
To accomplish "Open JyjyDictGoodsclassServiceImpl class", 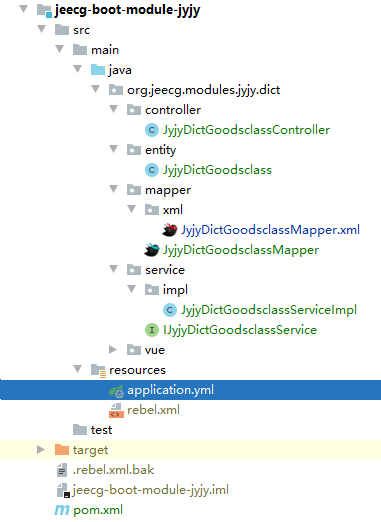I will click(x=269, y=310).
